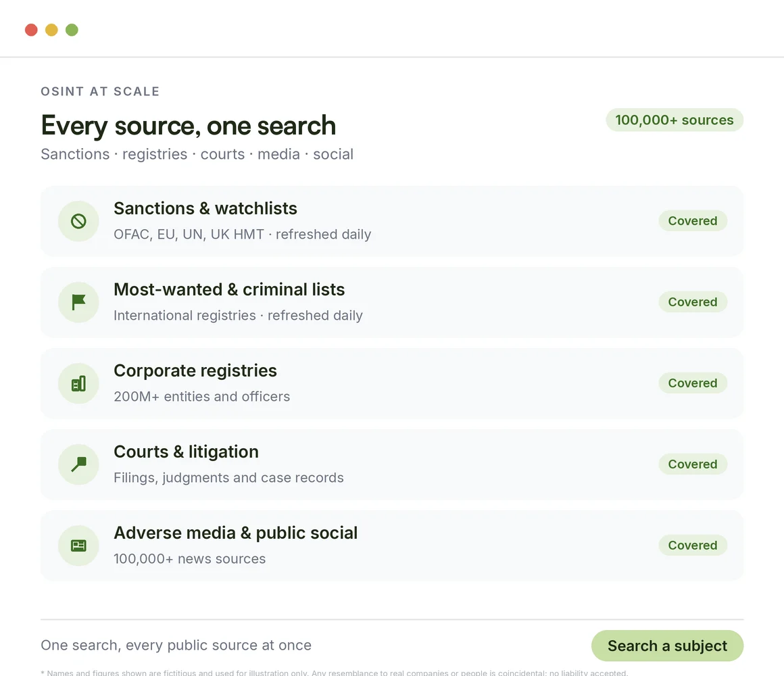The width and height of the screenshot is (784, 676).
Task: Click Covered badge on Courts & litigation
Action: (693, 464)
